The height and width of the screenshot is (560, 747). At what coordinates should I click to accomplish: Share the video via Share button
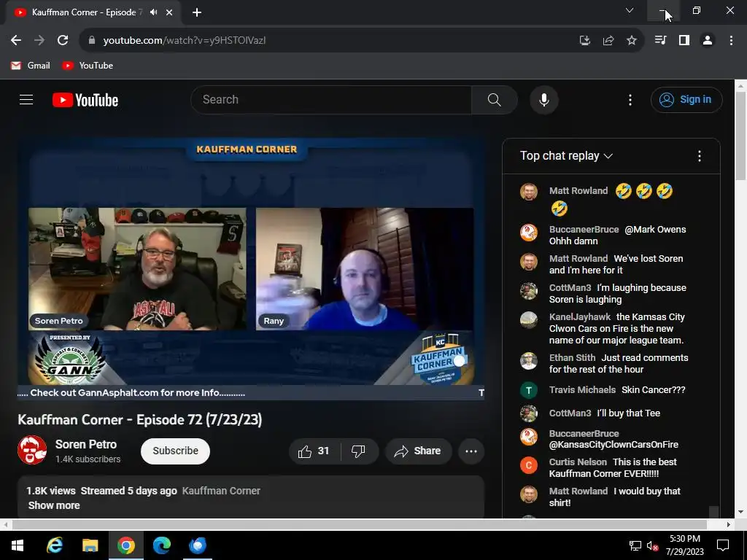[x=418, y=451]
